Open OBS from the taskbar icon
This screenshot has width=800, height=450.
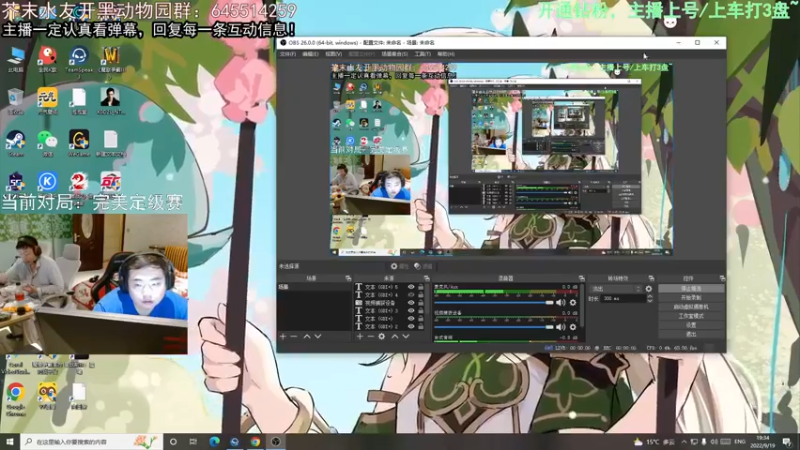[x=276, y=442]
